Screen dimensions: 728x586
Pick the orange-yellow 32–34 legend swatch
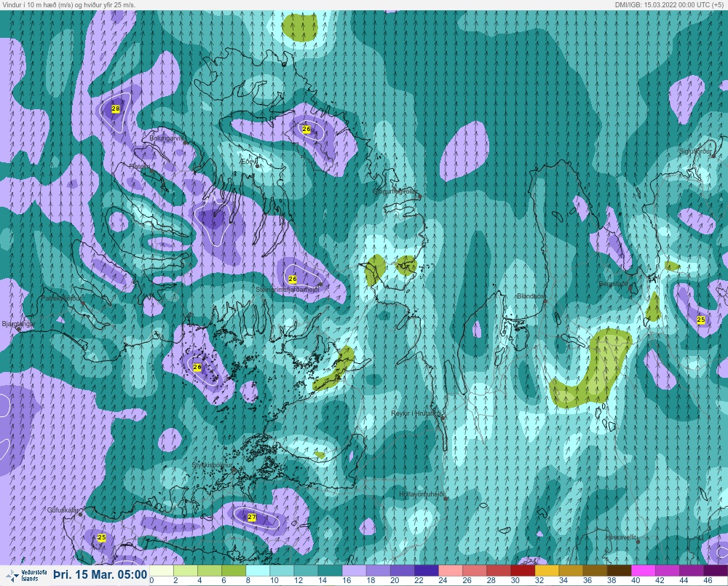[547, 571]
